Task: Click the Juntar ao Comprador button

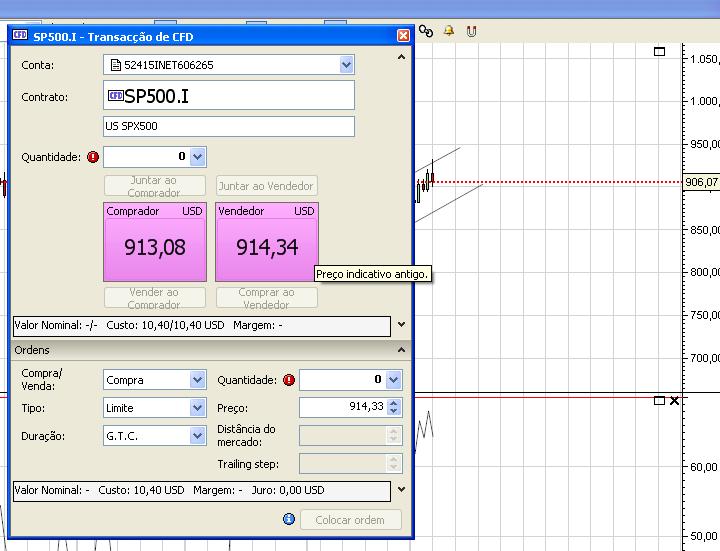Action: 155,186
